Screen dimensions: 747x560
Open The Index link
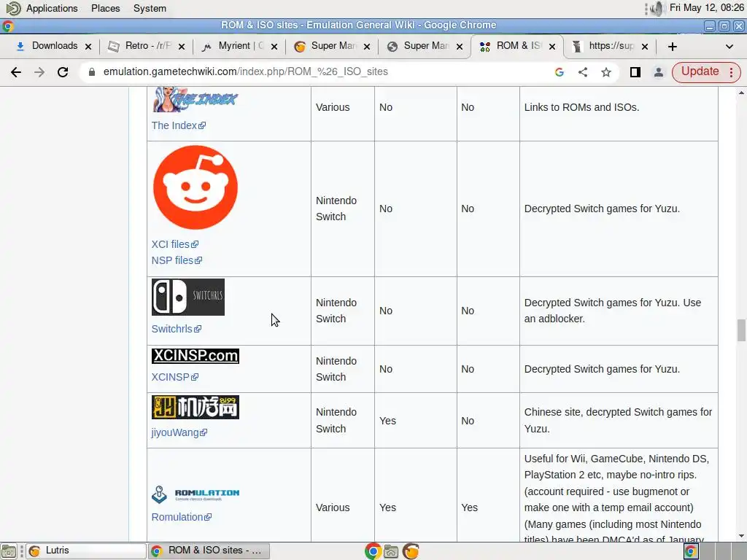pos(178,125)
